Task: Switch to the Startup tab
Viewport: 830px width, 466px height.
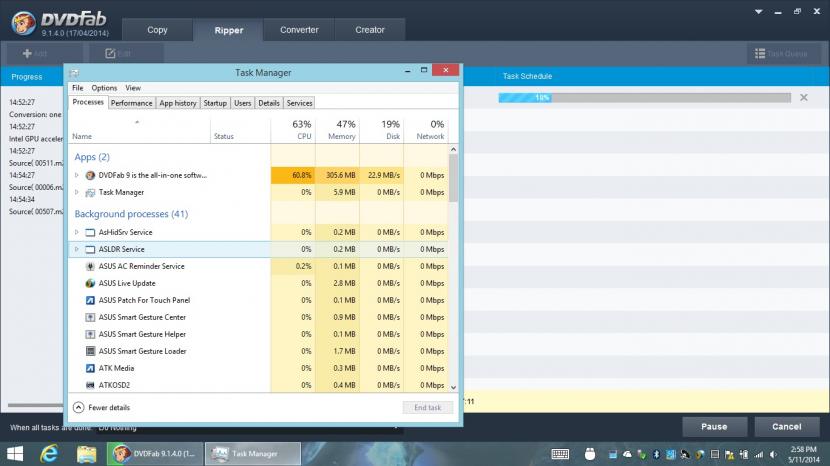Action: pos(215,103)
